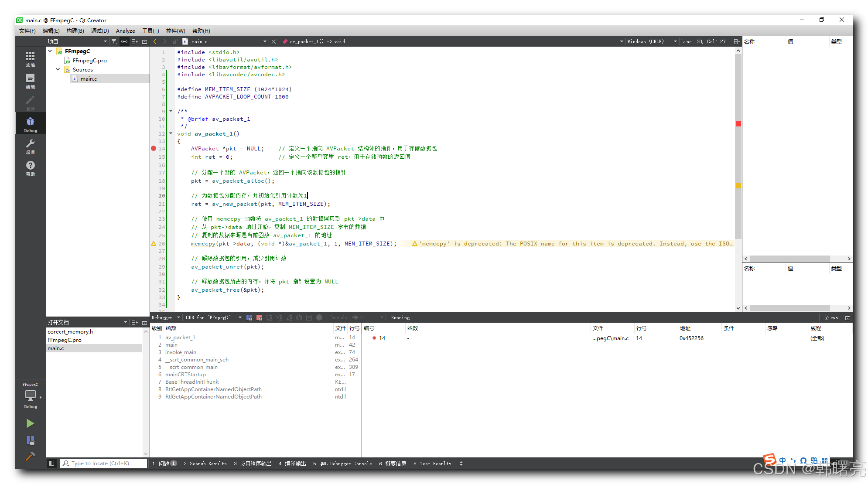This screenshot has width=868, height=484.
Task: Stop debugger with red stop icon
Action: tap(259, 317)
